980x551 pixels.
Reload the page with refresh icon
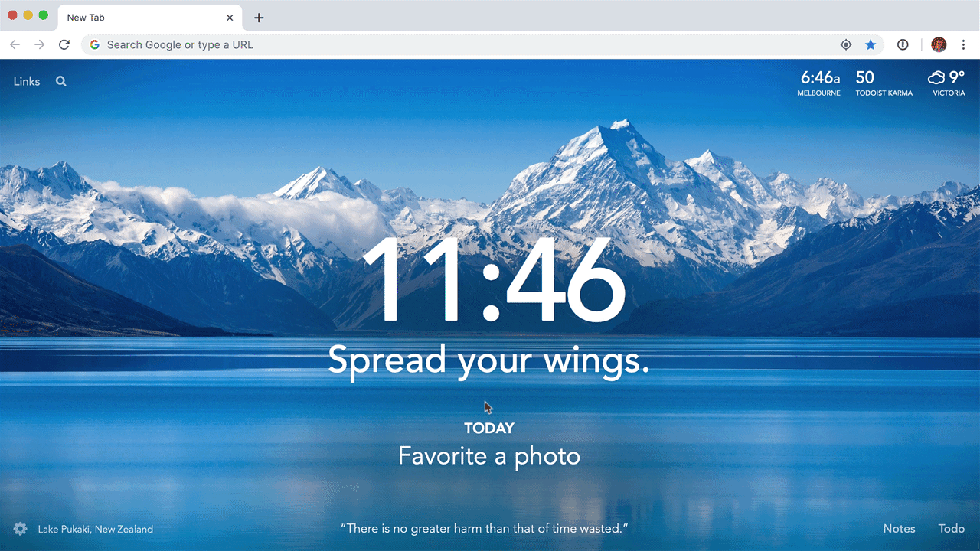pos(64,44)
